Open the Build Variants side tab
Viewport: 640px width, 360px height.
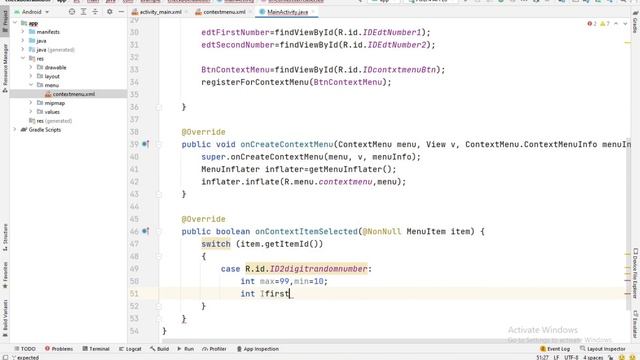(5, 318)
